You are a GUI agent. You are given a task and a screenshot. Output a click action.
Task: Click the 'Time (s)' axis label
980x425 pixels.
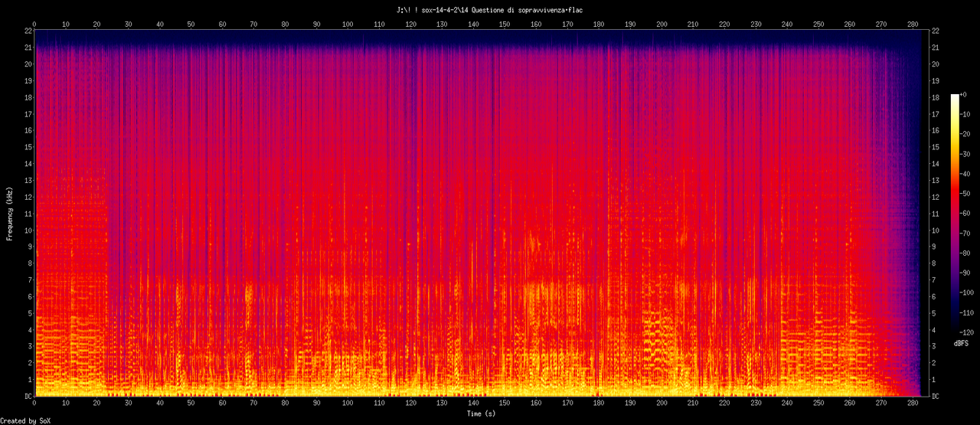pos(482,414)
